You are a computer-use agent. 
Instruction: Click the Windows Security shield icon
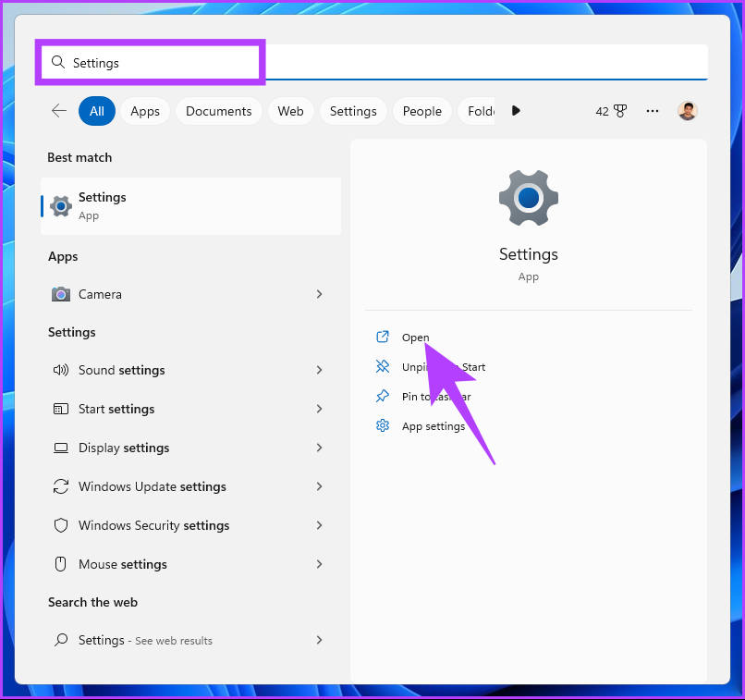click(x=61, y=525)
